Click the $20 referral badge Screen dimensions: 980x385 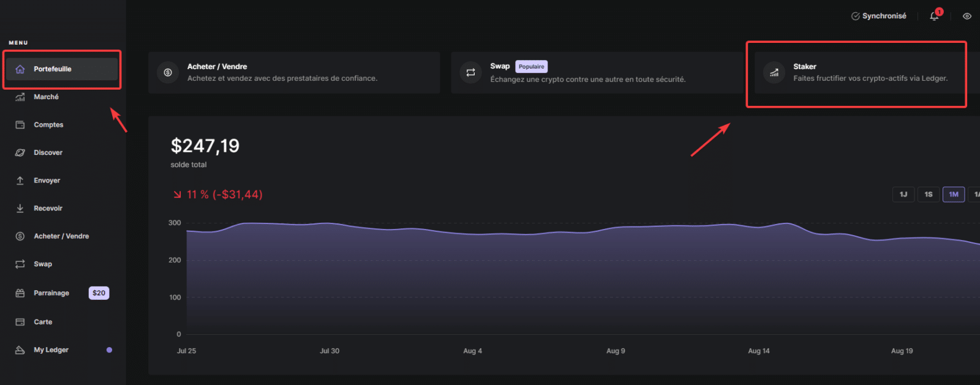click(99, 293)
